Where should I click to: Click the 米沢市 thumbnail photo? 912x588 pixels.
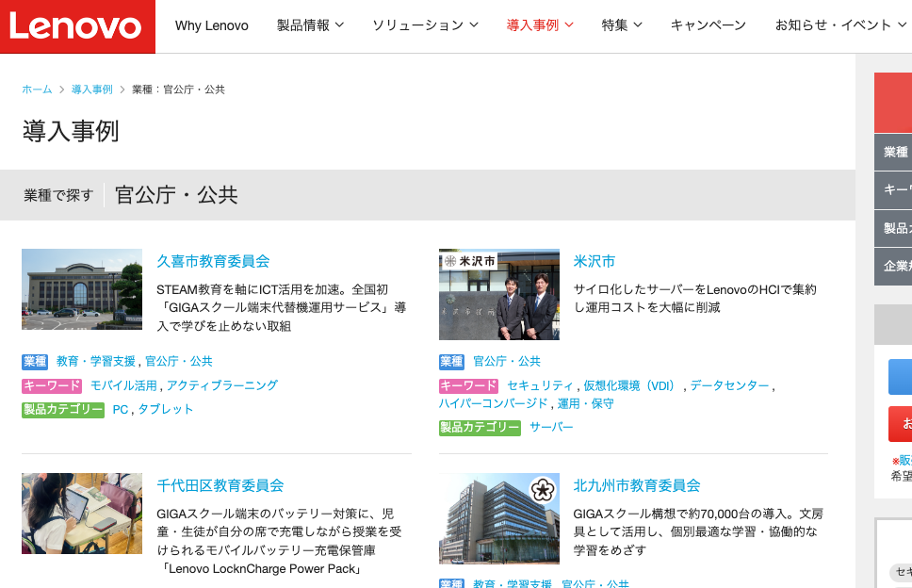click(x=499, y=294)
